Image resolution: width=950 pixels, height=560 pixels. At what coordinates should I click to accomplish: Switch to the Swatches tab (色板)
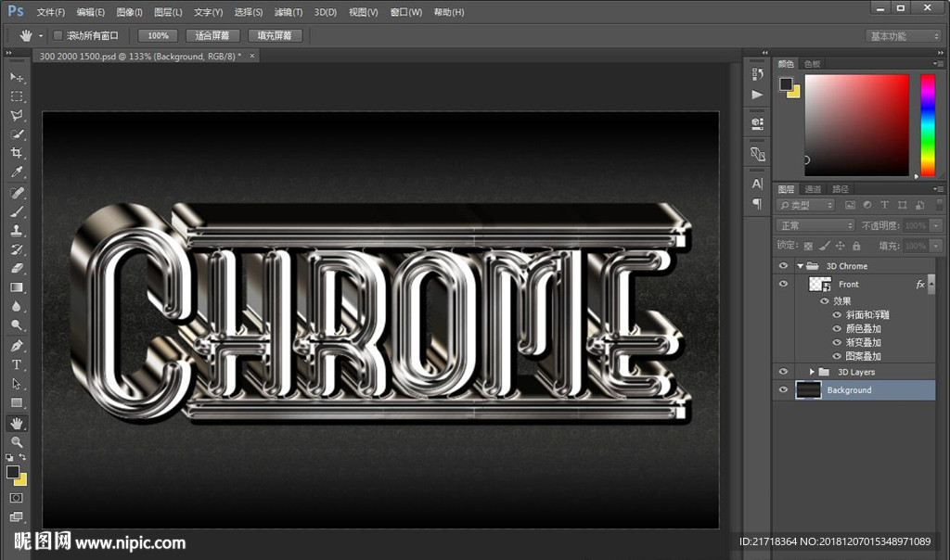812,64
